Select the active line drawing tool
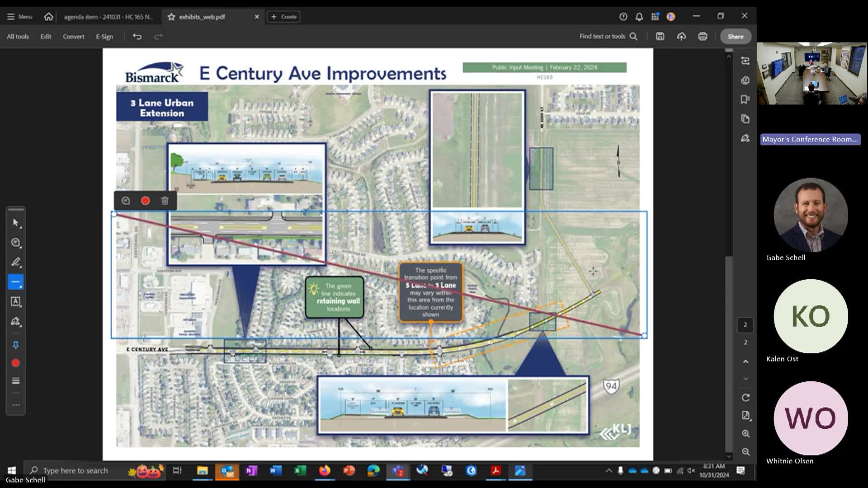This screenshot has height=488, width=868. point(16,282)
